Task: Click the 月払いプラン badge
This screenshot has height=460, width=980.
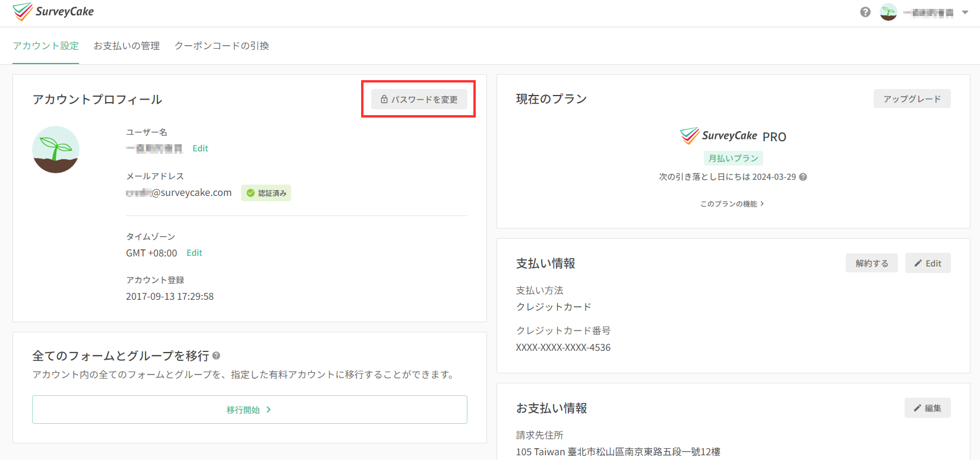Action: click(733, 158)
